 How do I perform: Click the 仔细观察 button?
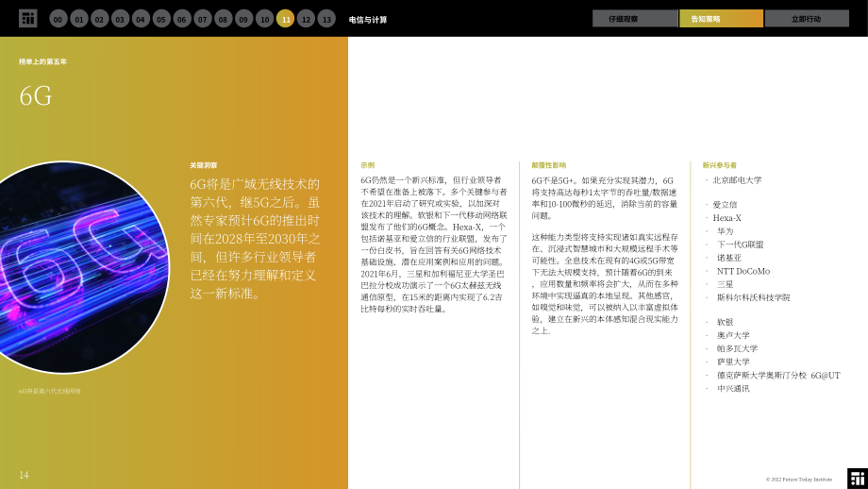[x=635, y=18]
